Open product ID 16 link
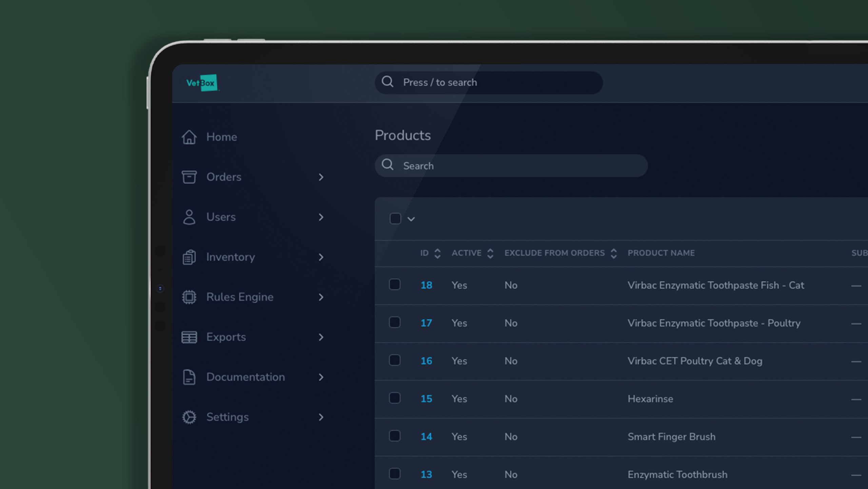This screenshot has width=868, height=489. click(x=426, y=361)
